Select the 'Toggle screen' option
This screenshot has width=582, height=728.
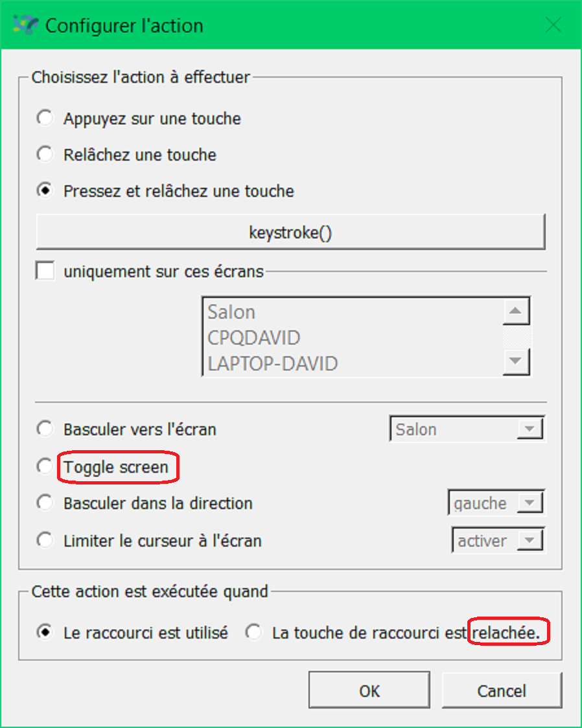point(44,466)
